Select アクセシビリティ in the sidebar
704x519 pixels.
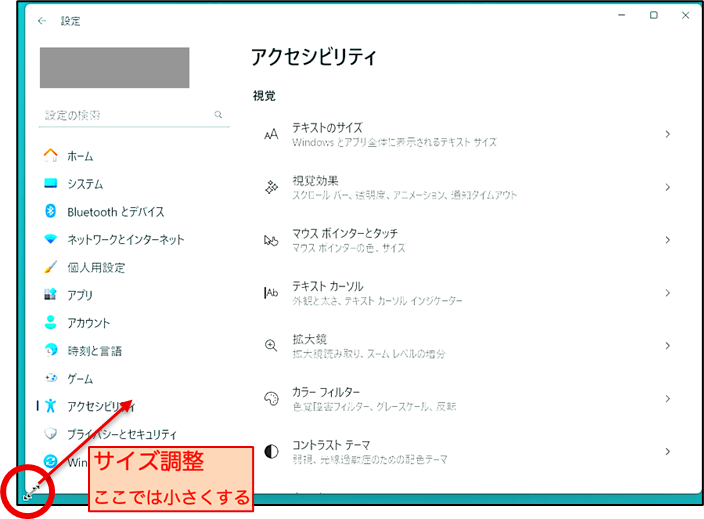[x=100, y=406]
